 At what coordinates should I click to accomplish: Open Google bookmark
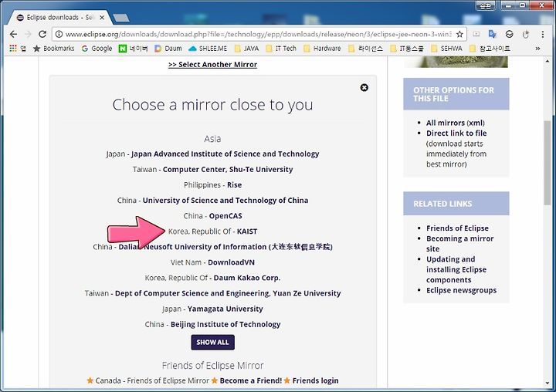tap(97, 48)
